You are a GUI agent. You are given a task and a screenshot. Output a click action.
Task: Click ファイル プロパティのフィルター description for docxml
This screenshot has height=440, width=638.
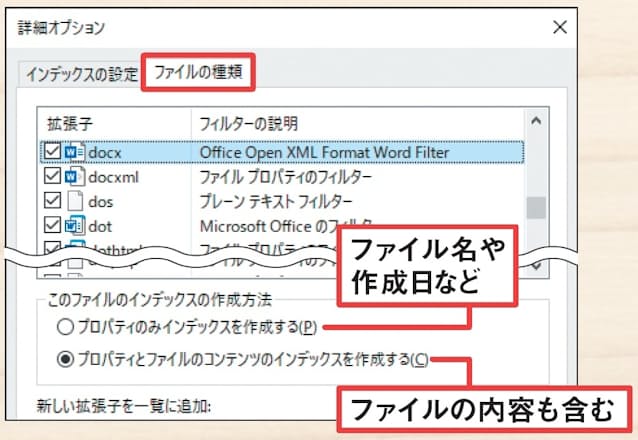pyautogui.click(x=285, y=177)
